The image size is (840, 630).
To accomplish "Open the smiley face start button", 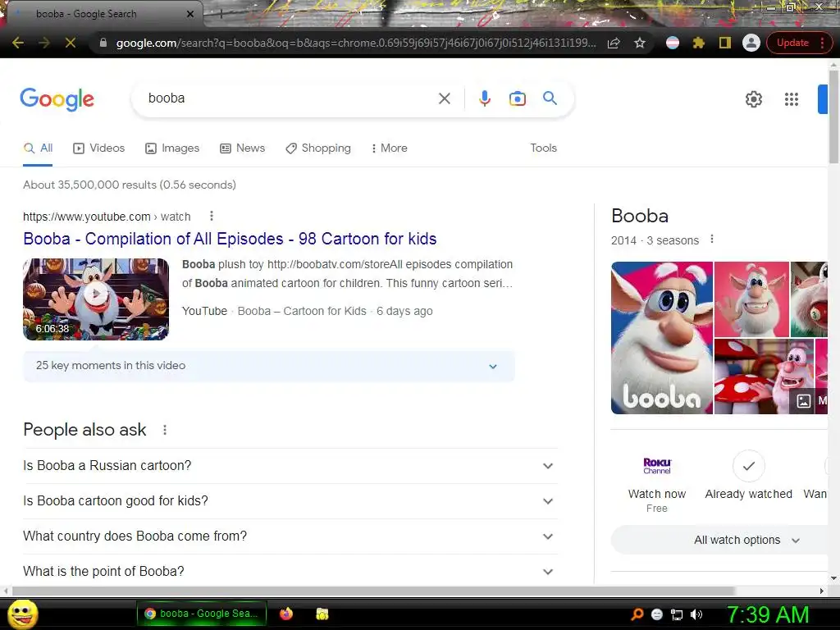I will 22,614.
